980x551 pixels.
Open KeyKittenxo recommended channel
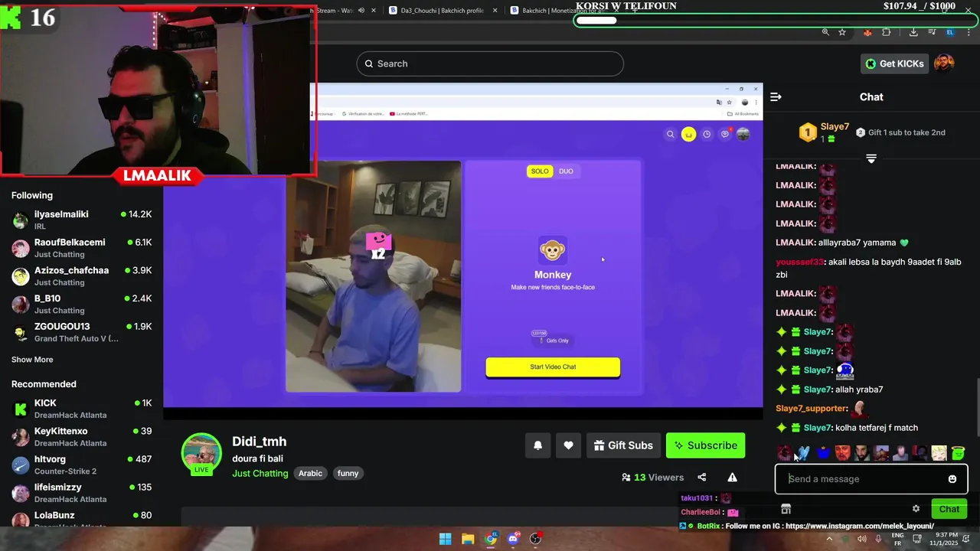click(x=81, y=437)
